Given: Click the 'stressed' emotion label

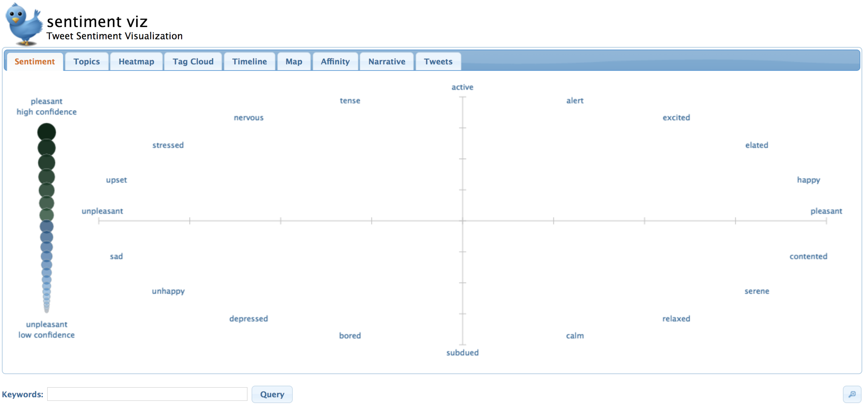Looking at the screenshot, I should click(168, 145).
